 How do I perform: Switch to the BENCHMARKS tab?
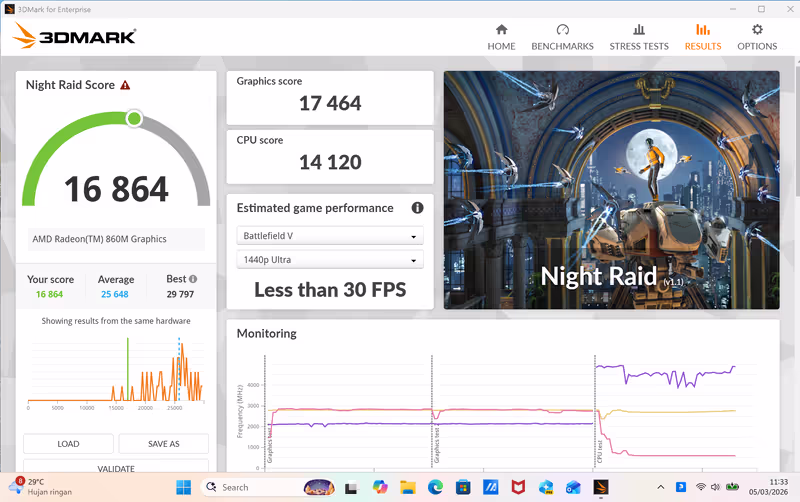click(x=562, y=38)
